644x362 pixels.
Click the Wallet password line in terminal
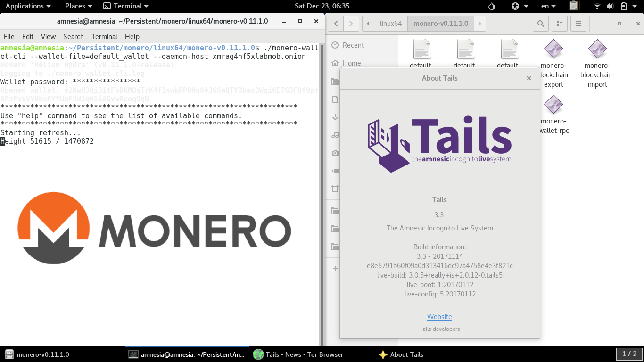point(70,82)
